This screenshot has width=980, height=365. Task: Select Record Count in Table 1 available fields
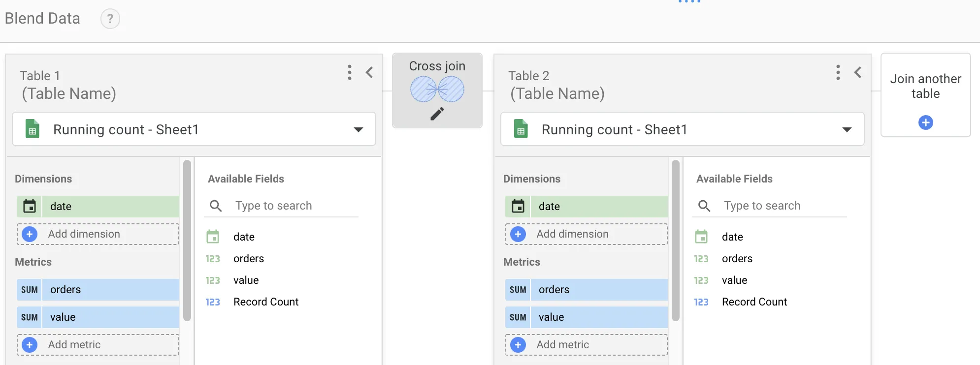click(265, 302)
